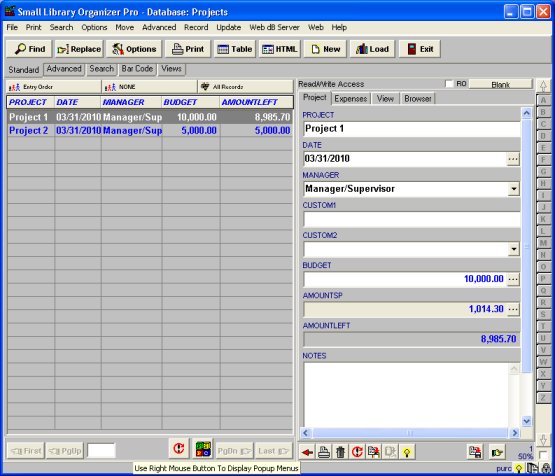
Task: Click the status bar light bulb icon
Action: click(519, 469)
